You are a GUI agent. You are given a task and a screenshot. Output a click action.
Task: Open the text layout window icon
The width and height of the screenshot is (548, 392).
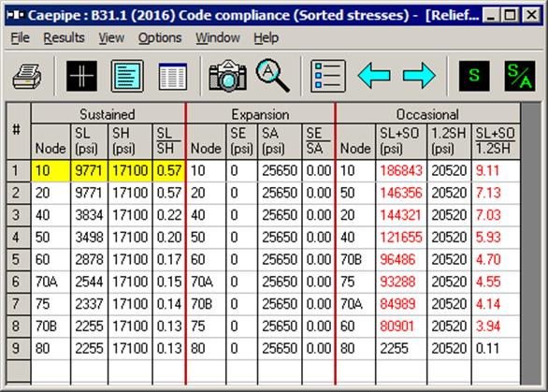pyautogui.click(x=127, y=76)
